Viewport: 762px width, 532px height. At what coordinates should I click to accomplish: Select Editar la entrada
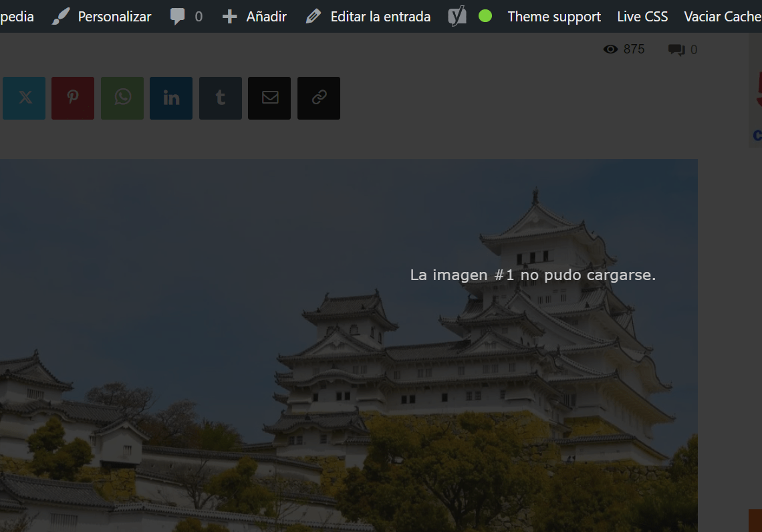[380, 17]
